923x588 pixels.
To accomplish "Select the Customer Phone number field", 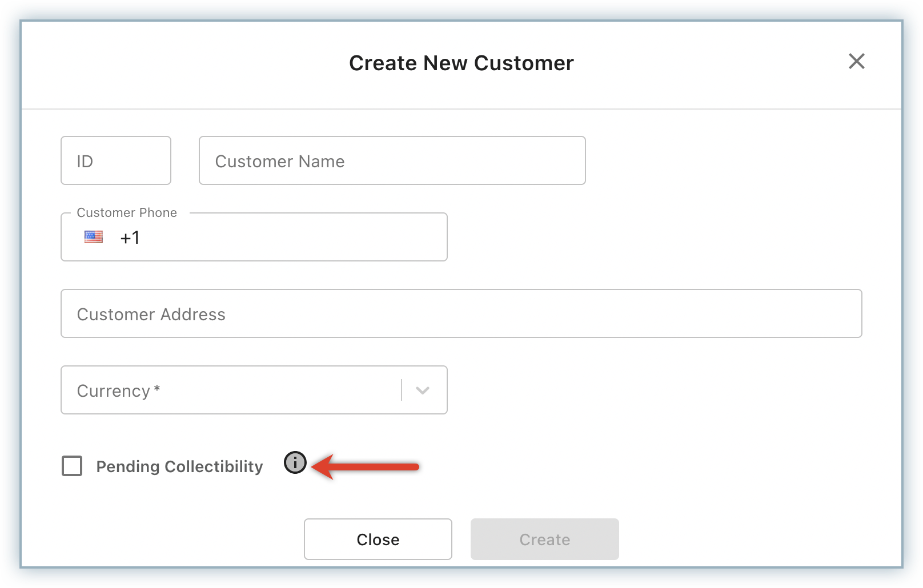I will [286, 237].
